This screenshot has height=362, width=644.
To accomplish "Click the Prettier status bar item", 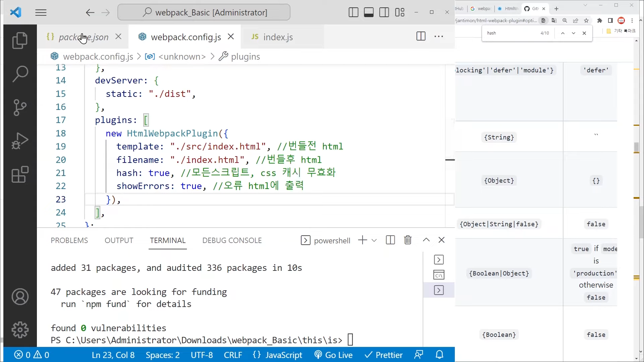I will (x=383, y=355).
